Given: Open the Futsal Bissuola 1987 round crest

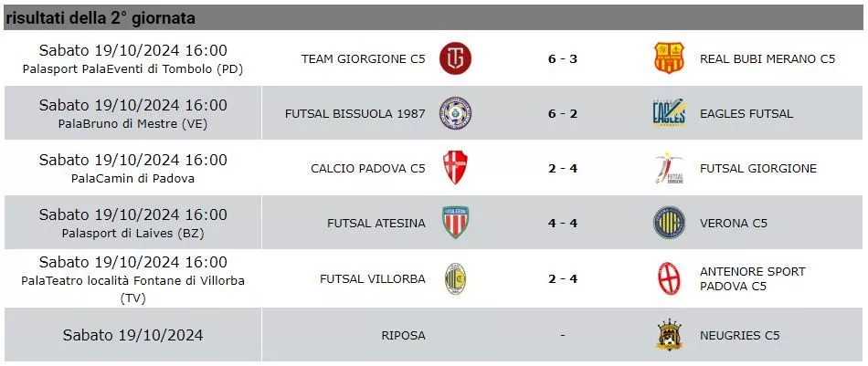Looking at the screenshot, I should (455, 113).
